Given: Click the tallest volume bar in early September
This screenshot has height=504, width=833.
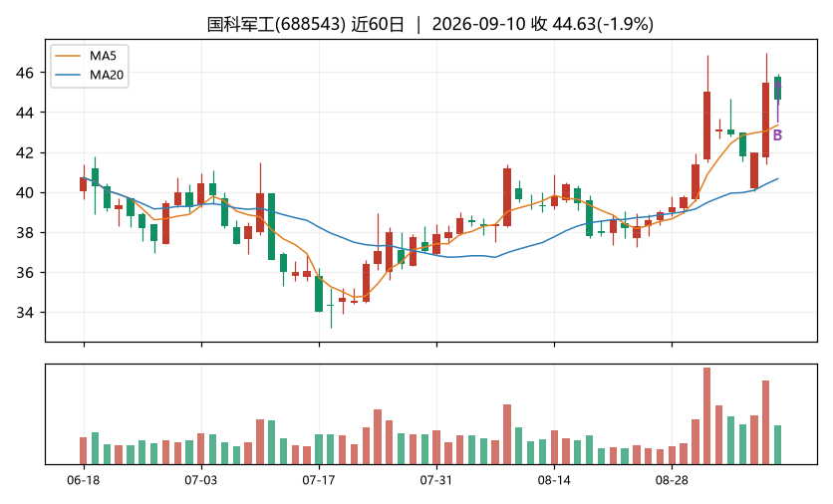Looking at the screenshot, I should [706, 415].
